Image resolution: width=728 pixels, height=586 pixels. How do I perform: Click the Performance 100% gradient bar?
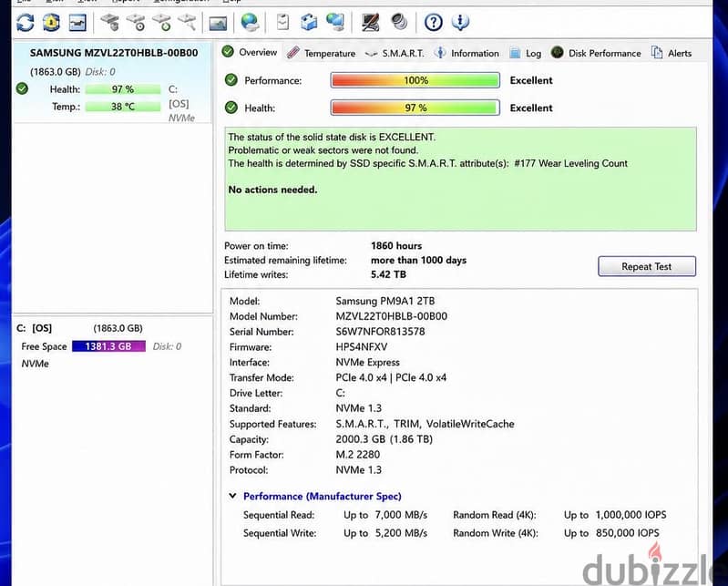(x=415, y=80)
